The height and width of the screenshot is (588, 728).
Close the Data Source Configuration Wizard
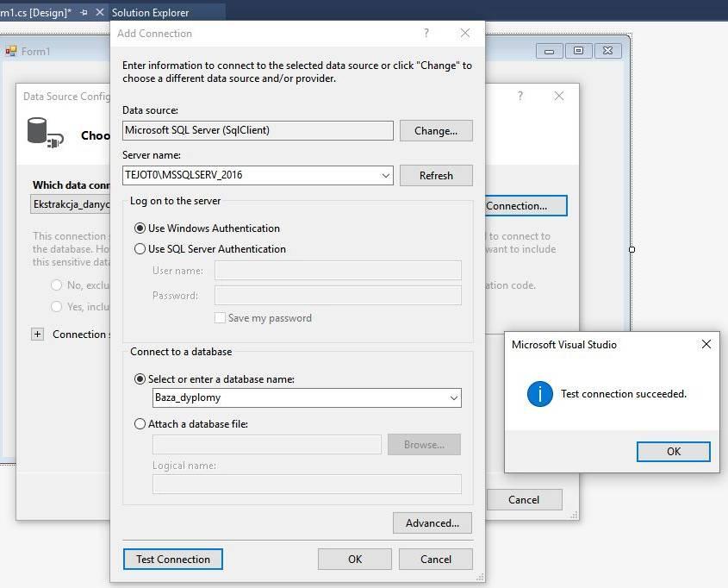[559, 97]
